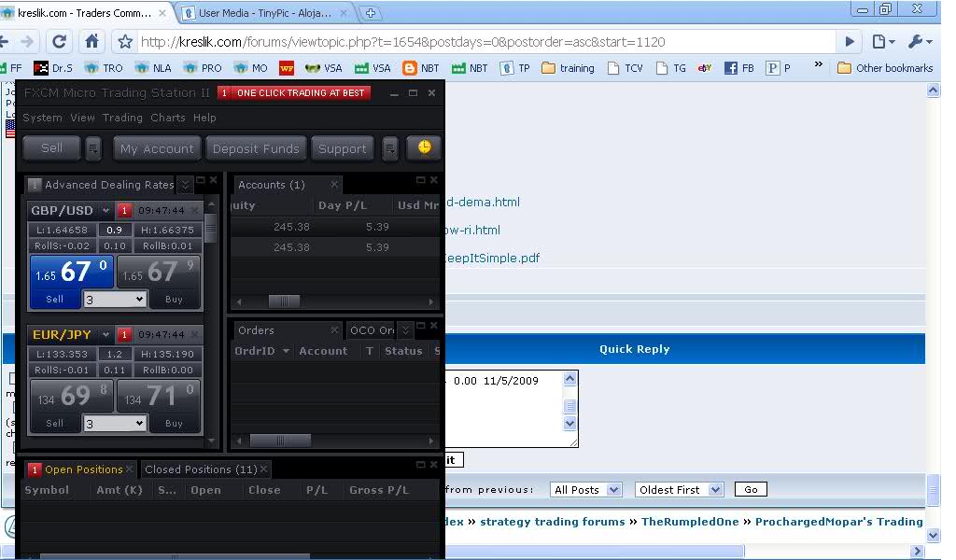Open the Help menu
This screenshot has width=956, height=560.
click(x=204, y=118)
